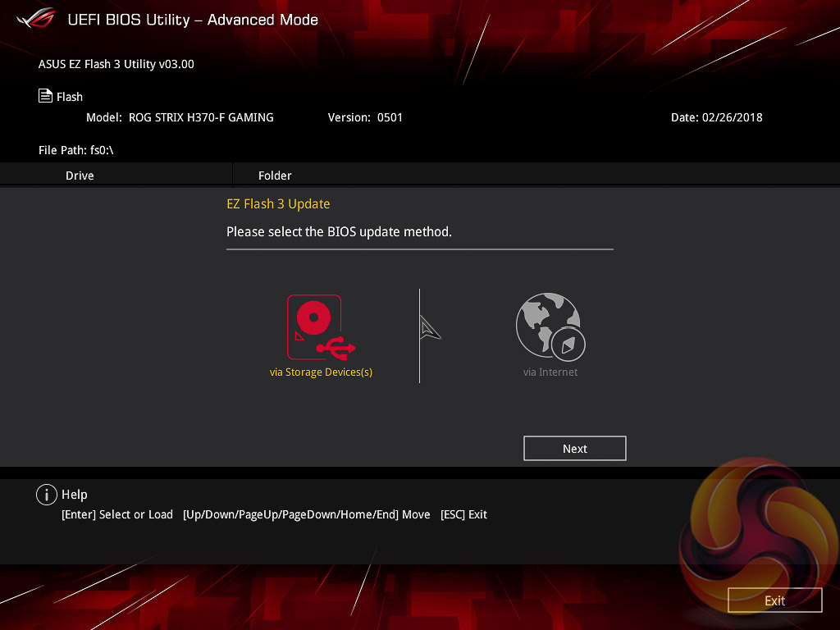This screenshot has width=840, height=630.
Task: Click the 'EZ Flash 3 Update' title
Action: coord(278,204)
